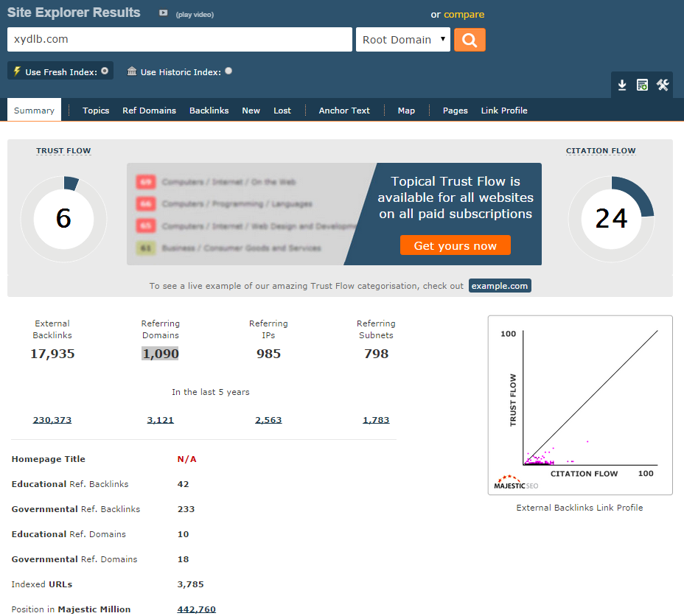The width and height of the screenshot is (684, 616).
Task: Open the Ref Domains tab
Action: click(149, 111)
